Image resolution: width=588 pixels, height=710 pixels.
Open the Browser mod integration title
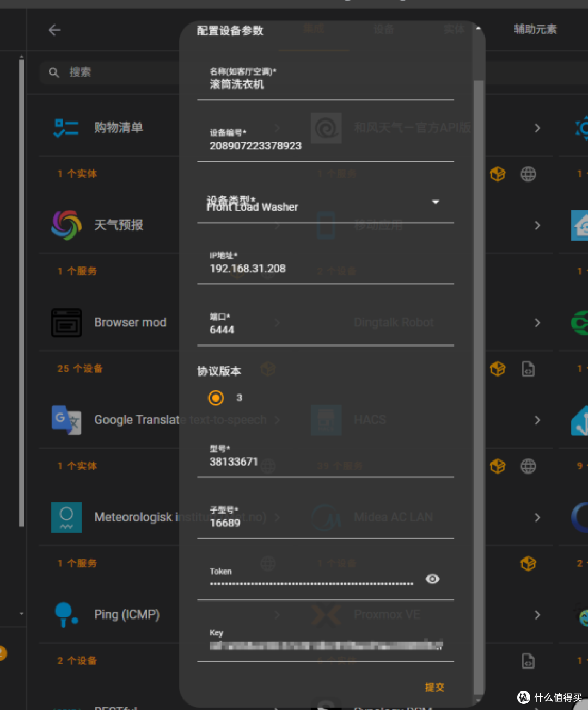[130, 323]
